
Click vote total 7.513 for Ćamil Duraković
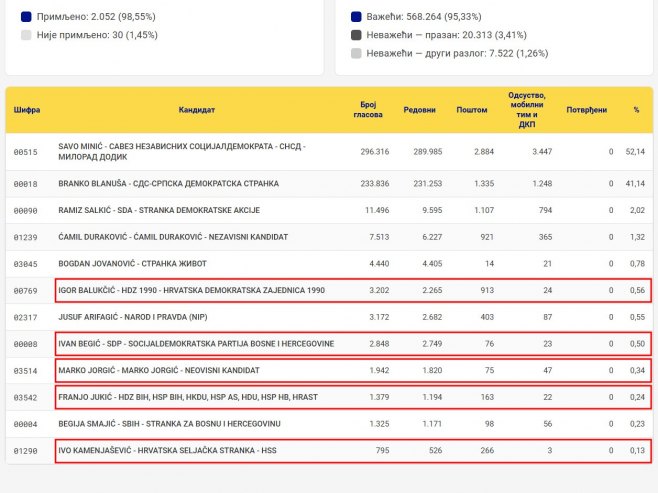379,237
